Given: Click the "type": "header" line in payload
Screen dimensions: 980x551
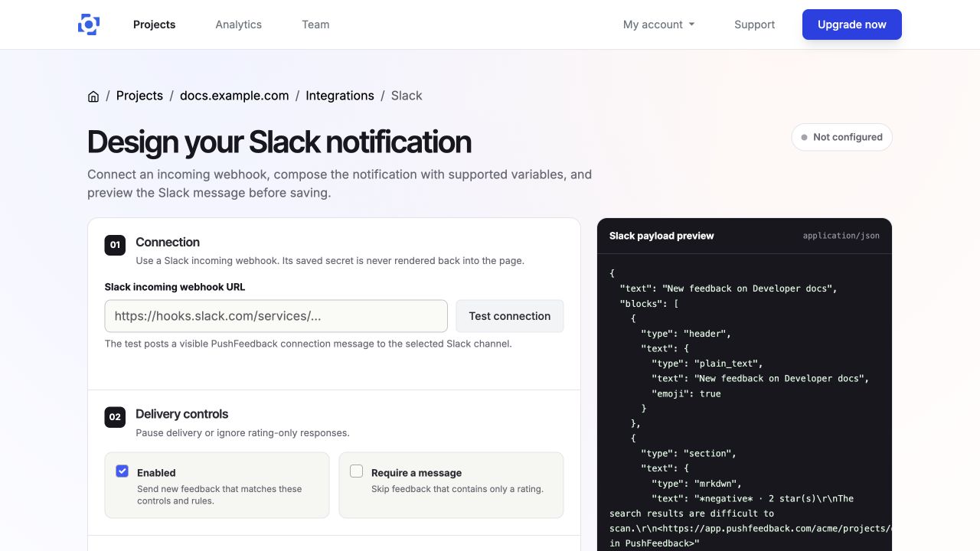Looking at the screenshot, I should (x=685, y=334).
